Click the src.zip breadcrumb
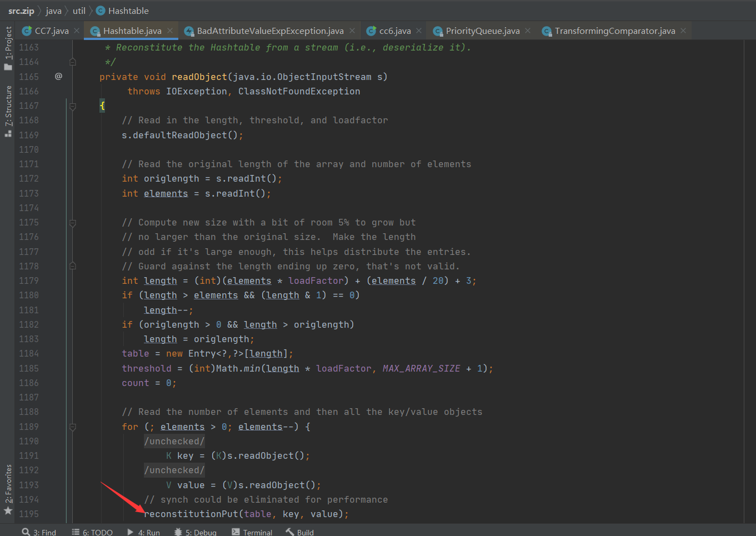Image resolution: width=756 pixels, height=536 pixels. (x=21, y=11)
